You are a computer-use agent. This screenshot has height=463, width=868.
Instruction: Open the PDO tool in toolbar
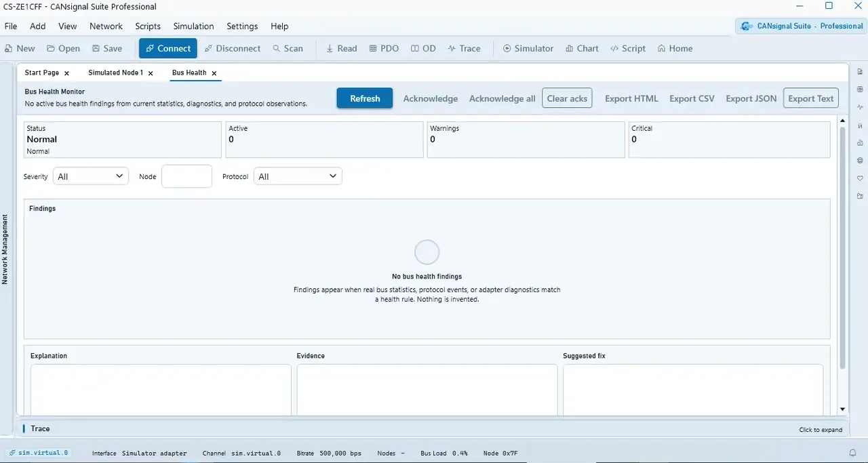pos(384,48)
